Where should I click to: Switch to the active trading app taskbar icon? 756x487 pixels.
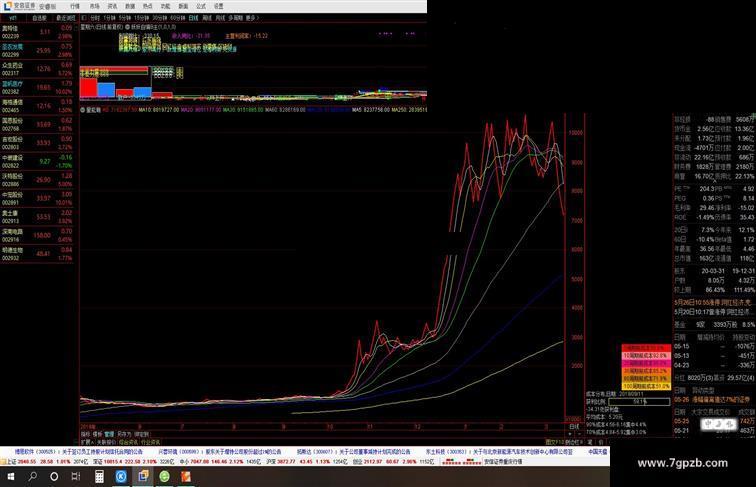point(143,476)
